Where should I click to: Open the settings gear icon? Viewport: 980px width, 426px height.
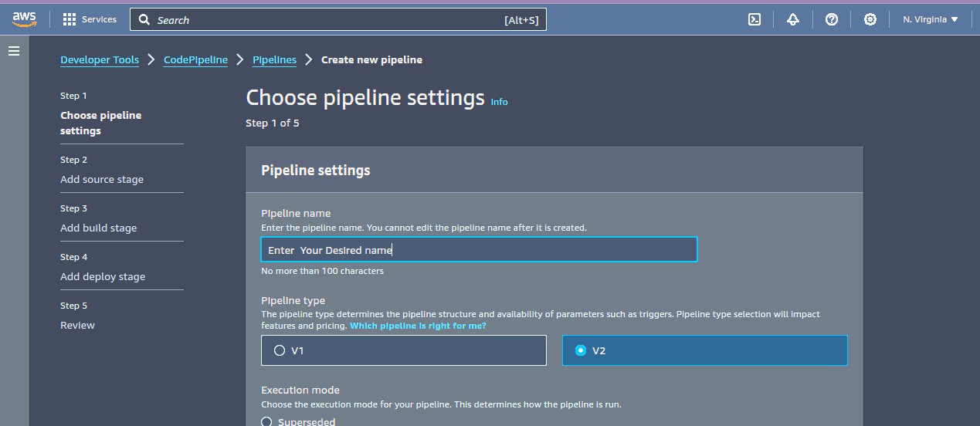[870, 20]
